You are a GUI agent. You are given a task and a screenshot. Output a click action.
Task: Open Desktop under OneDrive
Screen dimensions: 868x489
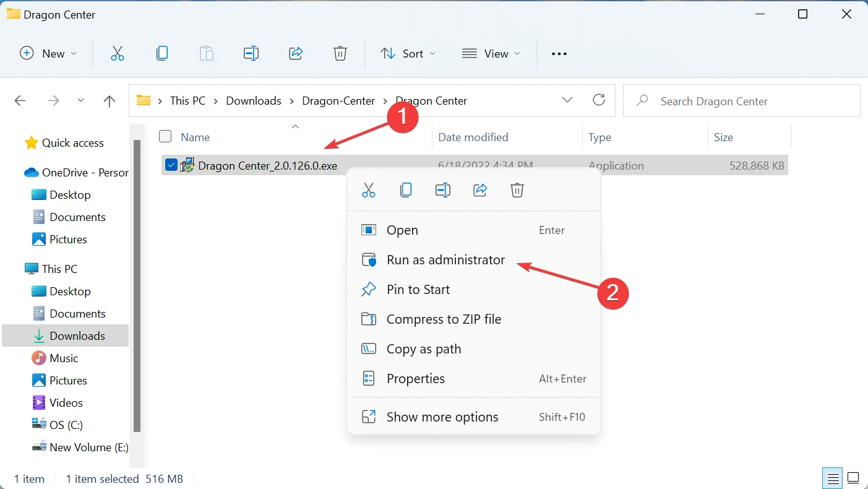[61, 195]
